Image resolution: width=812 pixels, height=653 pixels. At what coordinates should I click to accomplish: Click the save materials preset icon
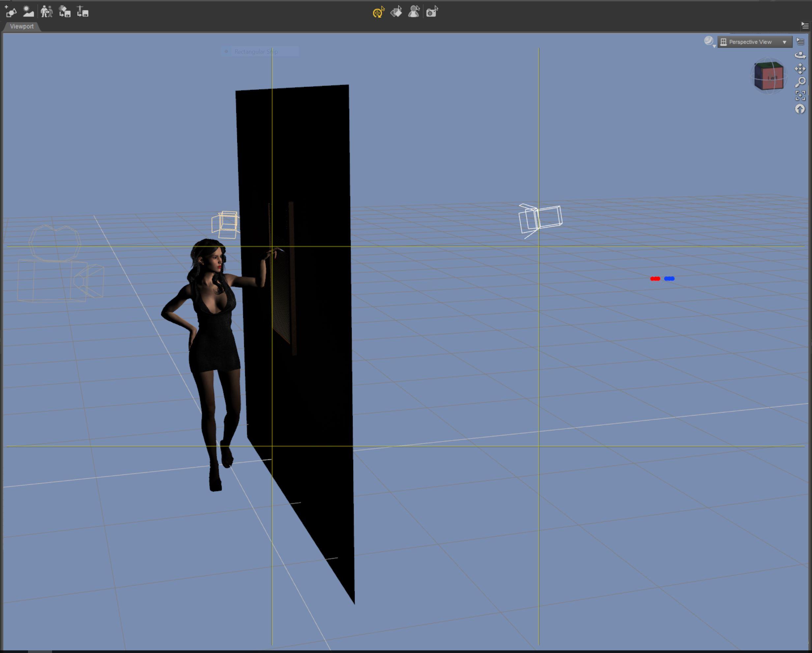coord(65,12)
